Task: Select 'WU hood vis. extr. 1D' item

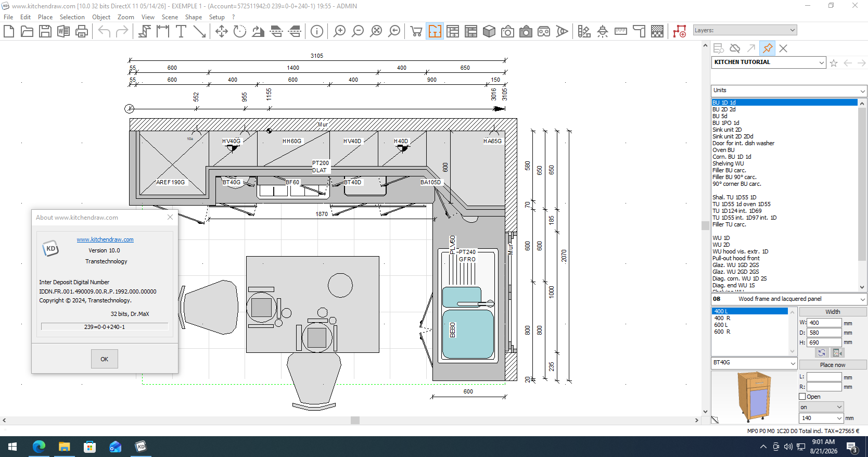Action: (x=740, y=251)
